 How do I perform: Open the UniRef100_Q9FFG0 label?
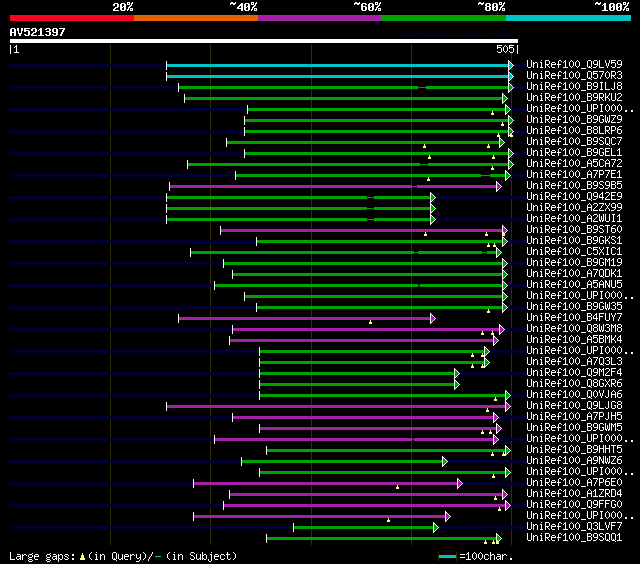tap(574, 505)
